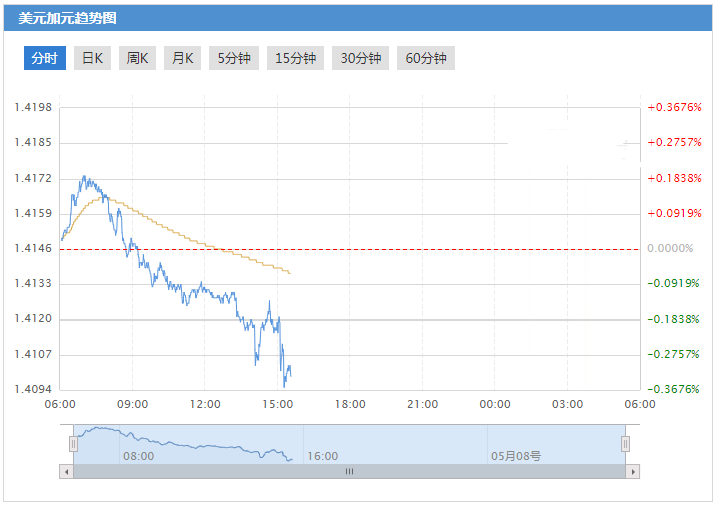Click the scrollbar left arrow
This screenshot has width=718, height=507.
tap(67, 471)
